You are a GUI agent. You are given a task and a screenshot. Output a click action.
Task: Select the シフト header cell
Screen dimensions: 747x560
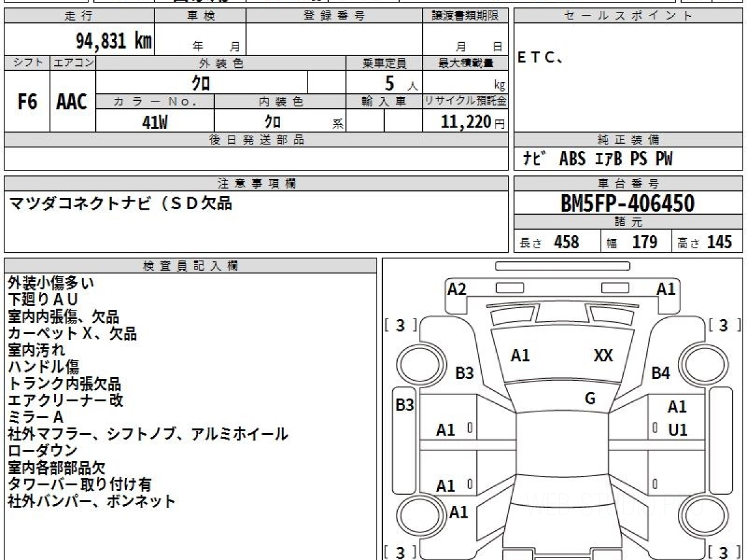tap(27, 63)
